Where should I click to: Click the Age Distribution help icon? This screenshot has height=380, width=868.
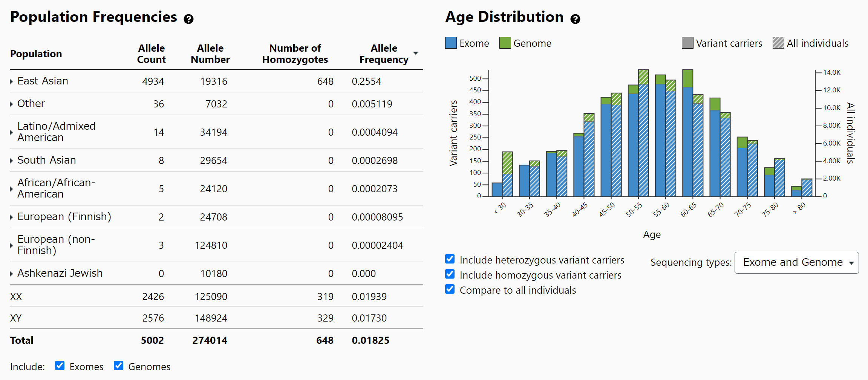pyautogui.click(x=575, y=19)
